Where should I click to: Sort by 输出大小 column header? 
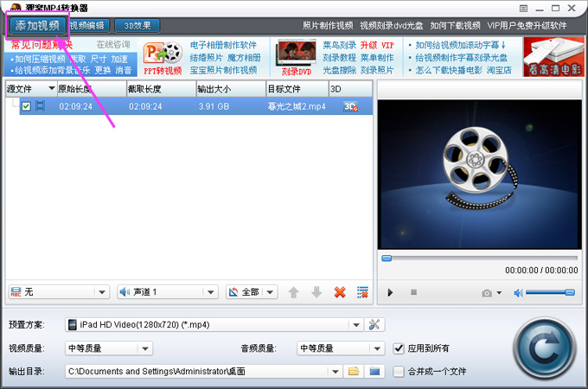[x=231, y=89]
